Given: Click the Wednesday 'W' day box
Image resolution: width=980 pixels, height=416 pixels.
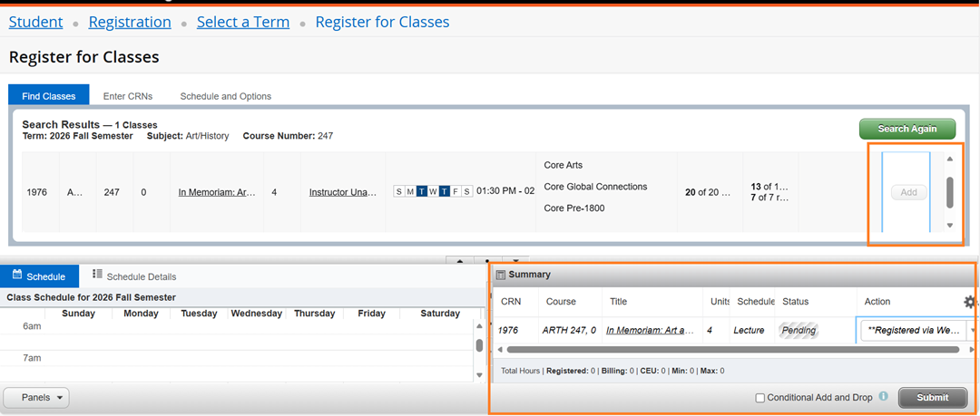Looking at the screenshot, I should [x=433, y=191].
